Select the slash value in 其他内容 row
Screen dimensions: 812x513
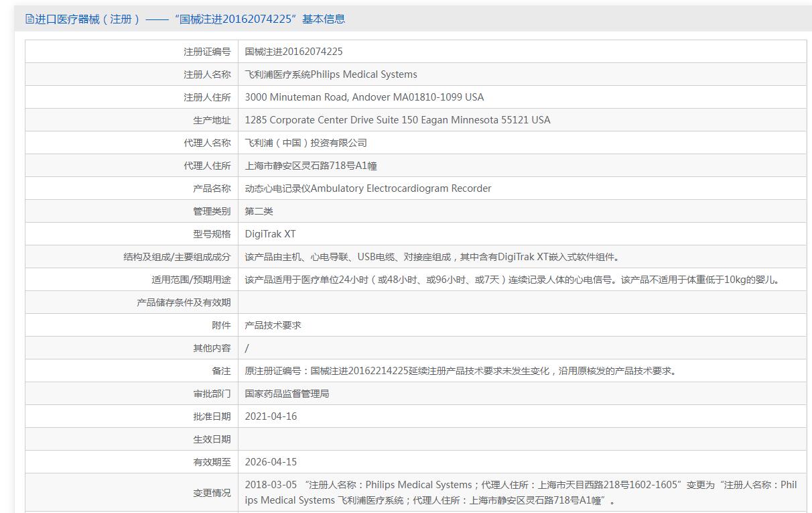247,348
